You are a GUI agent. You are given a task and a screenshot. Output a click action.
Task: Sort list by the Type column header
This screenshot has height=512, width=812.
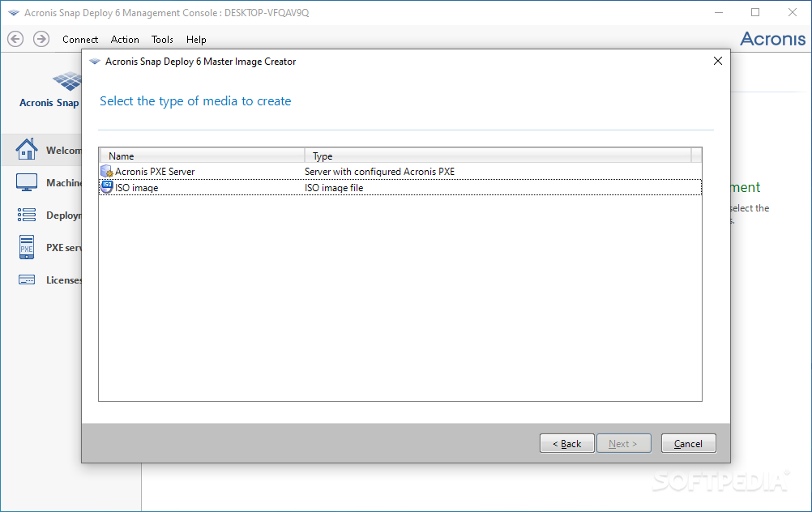point(498,156)
